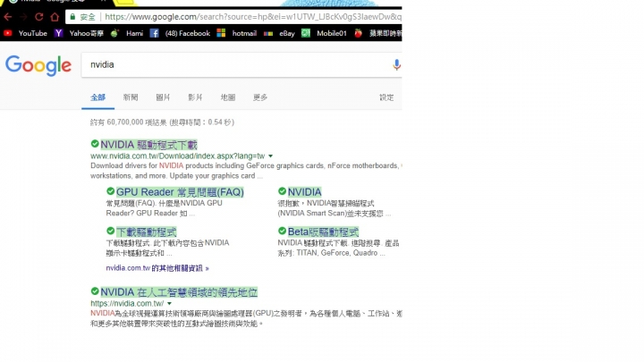Click the www.nvidia.com.tw/Download URL text

click(x=178, y=156)
